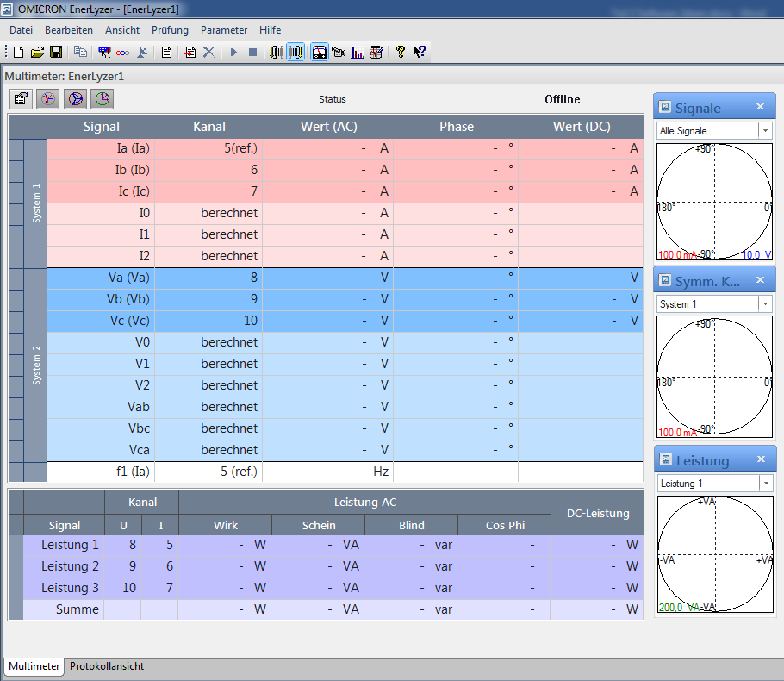This screenshot has width=784, height=681.
Task: Open the Bearbeiten menu
Action: click(x=69, y=30)
